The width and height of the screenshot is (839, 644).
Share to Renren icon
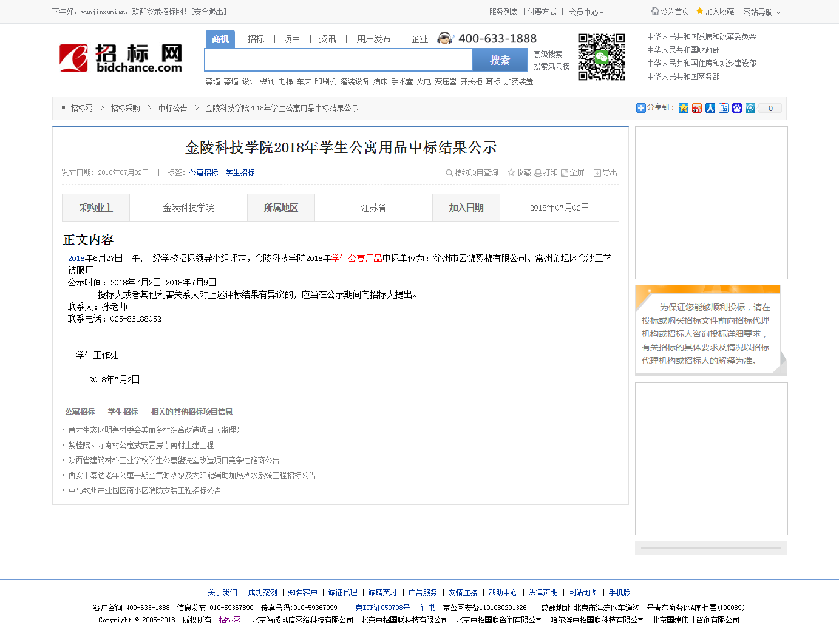[x=710, y=108]
